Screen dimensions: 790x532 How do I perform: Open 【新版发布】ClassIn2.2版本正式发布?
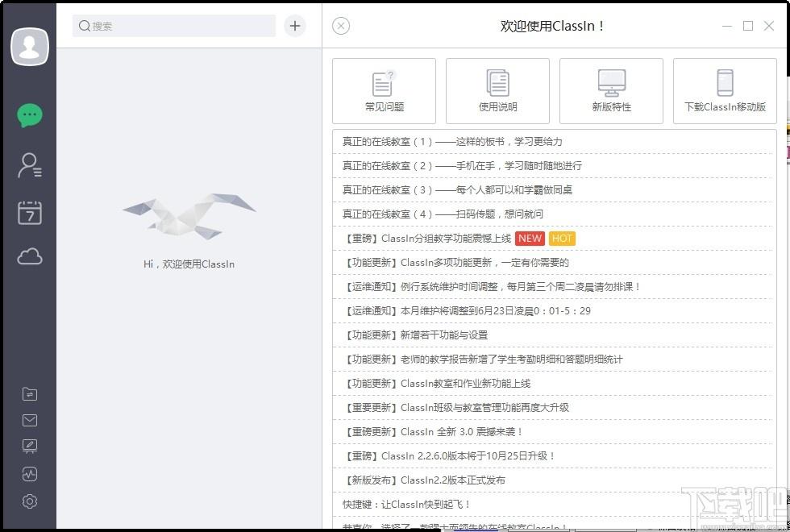click(554, 480)
